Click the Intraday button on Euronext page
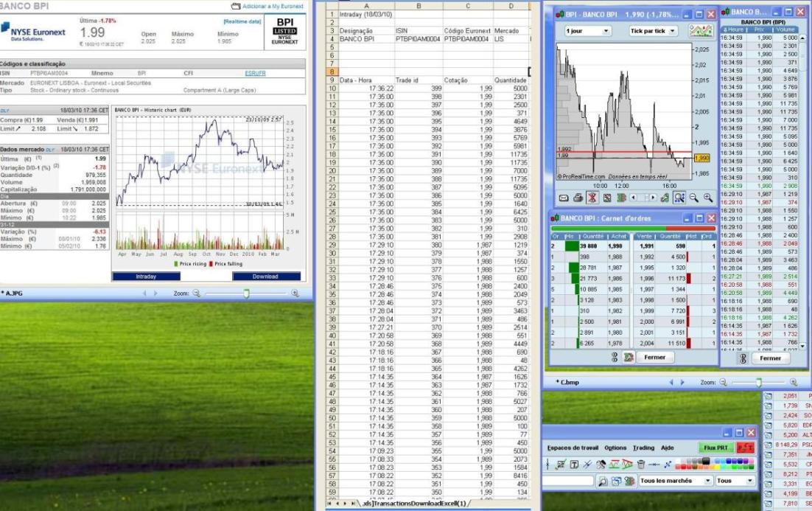The width and height of the screenshot is (812, 511). click(x=146, y=277)
